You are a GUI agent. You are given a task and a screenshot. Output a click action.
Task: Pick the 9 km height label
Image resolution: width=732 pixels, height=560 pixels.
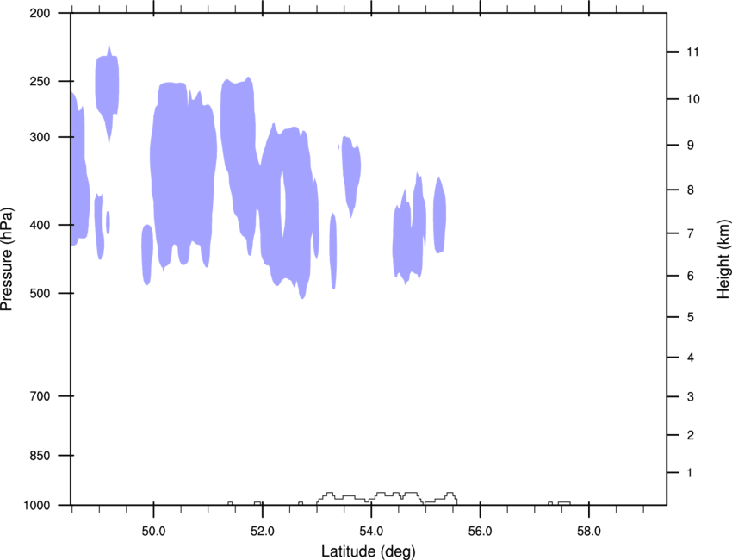click(x=690, y=146)
